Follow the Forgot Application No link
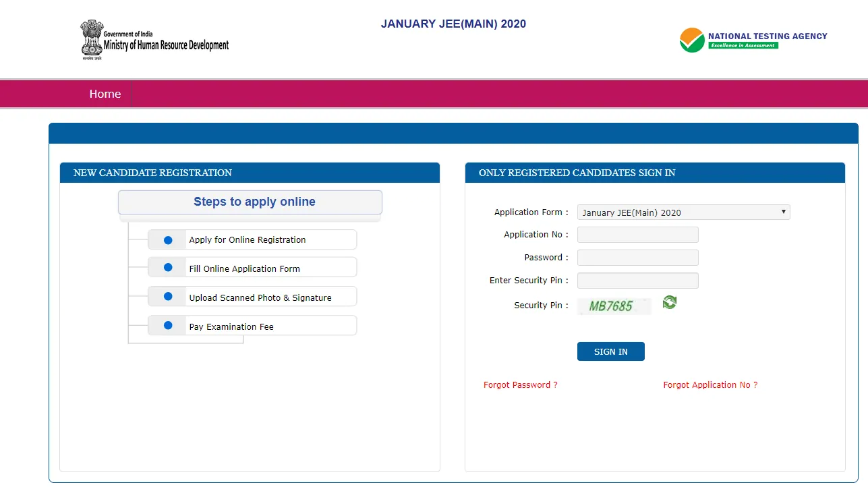 point(710,385)
